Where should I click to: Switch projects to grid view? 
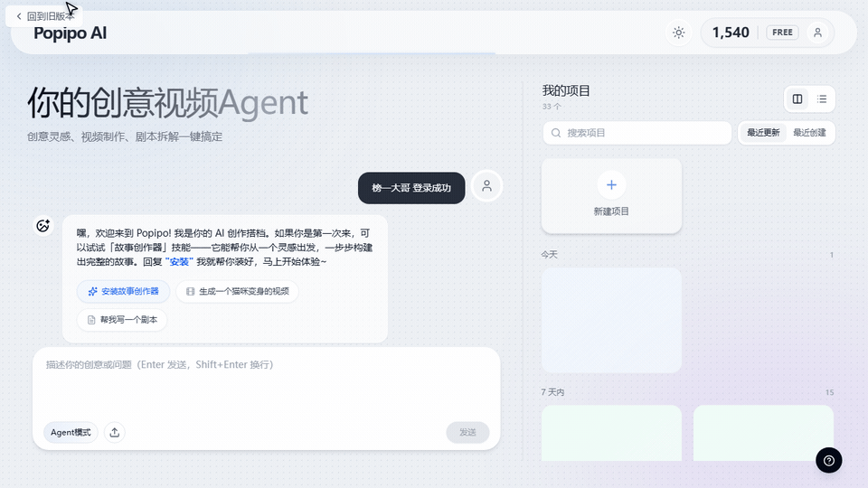pos(797,99)
